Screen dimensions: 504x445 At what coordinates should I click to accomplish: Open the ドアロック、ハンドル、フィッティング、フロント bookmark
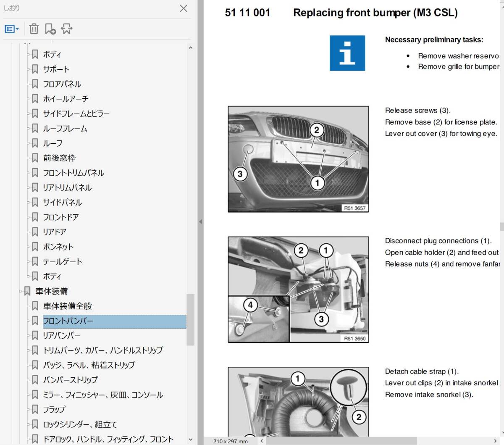click(x=108, y=439)
